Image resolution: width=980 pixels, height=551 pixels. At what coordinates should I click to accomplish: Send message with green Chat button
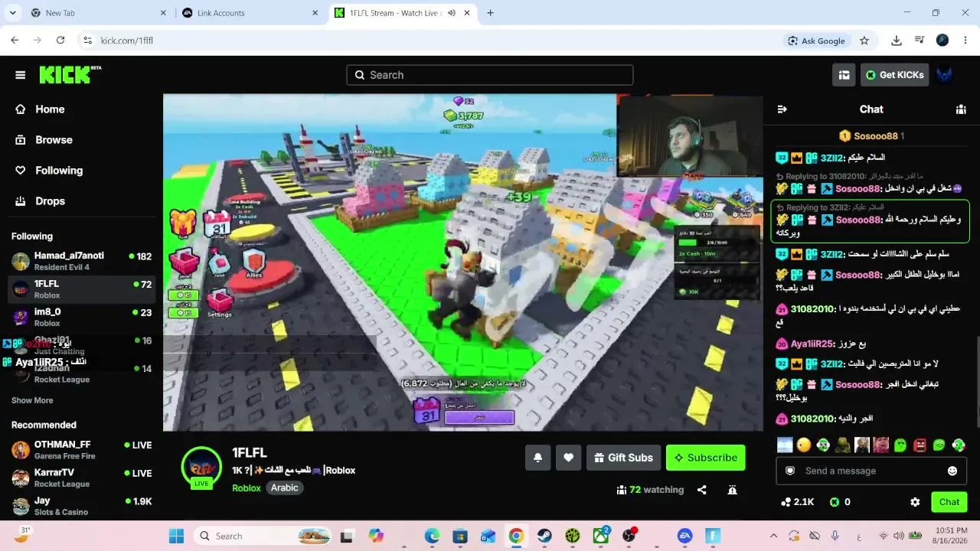click(949, 502)
